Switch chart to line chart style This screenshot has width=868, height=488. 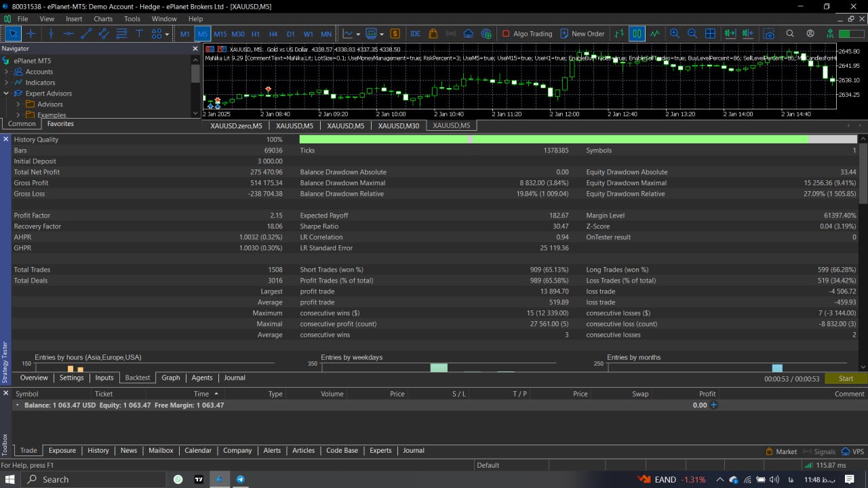(x=654, y=33)
